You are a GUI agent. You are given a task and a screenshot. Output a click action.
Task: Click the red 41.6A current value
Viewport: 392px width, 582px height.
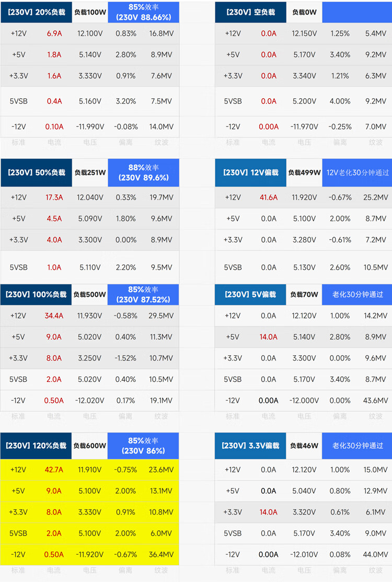(269, 197)
